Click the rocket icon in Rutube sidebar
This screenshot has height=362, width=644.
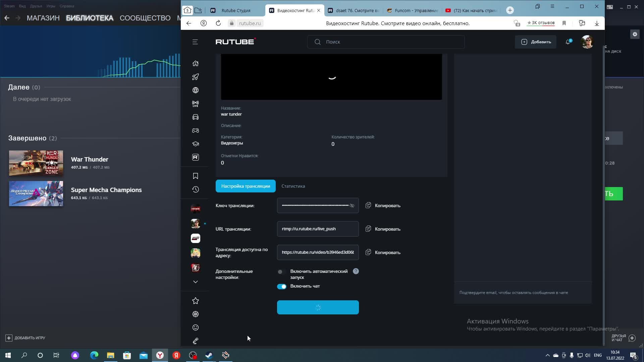coord(196,77)
